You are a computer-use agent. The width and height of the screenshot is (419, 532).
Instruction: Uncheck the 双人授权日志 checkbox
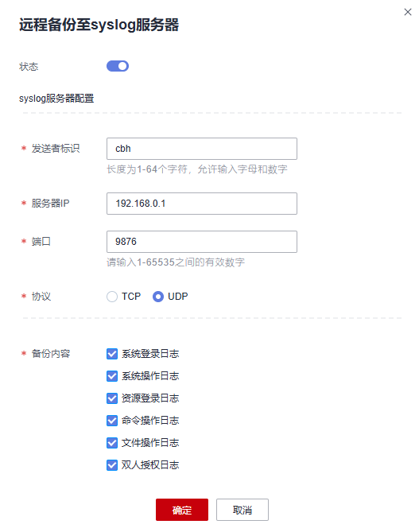click(112, 465)
